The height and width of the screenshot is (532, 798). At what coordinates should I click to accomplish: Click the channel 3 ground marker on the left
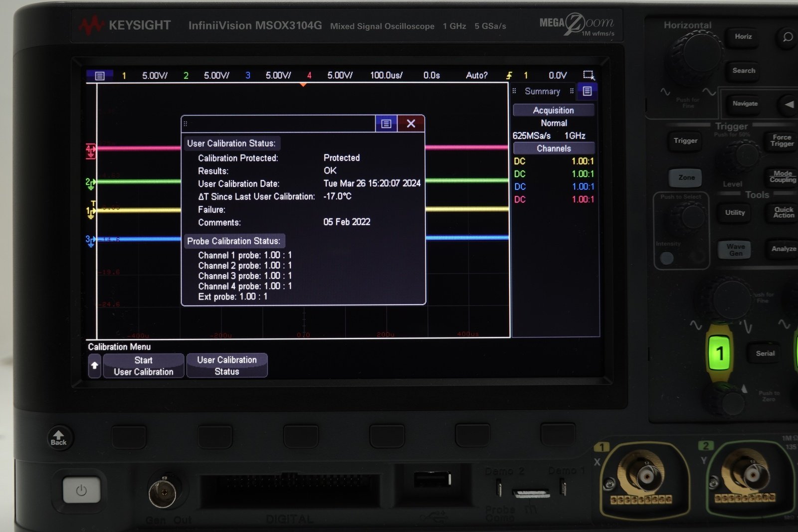[90, 241]
